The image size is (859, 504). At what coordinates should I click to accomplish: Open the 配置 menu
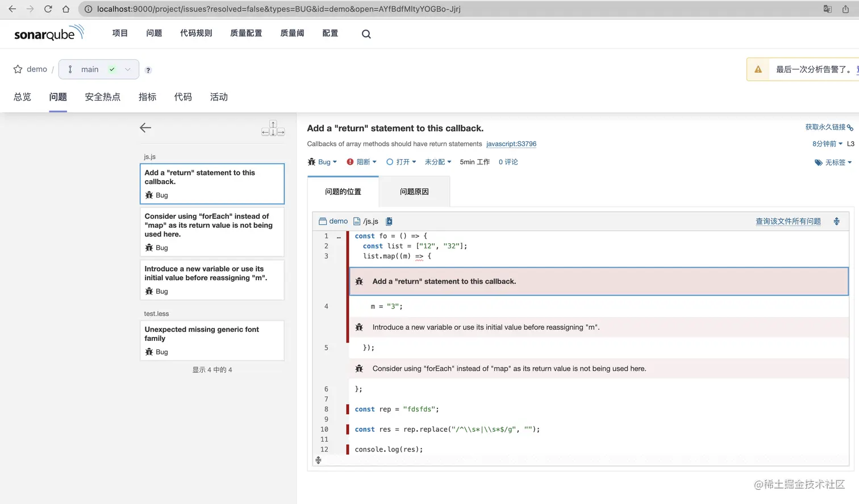[330, 34]
